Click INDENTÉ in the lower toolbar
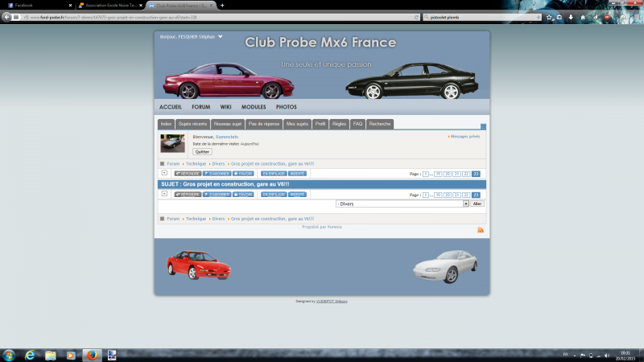This screenshot has height=362, width=644. coord(297,195)
